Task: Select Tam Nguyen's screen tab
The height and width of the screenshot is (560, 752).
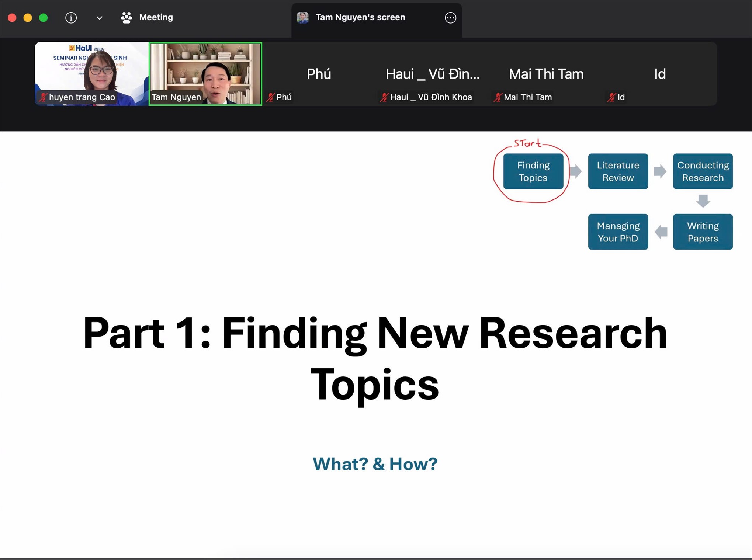Action: (360, 17)
